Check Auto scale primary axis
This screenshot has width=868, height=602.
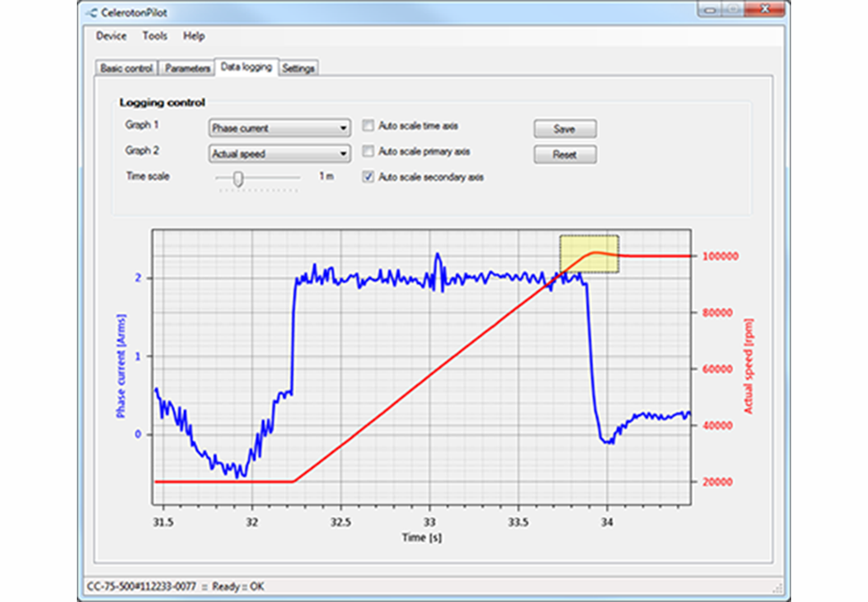(368, 152)
